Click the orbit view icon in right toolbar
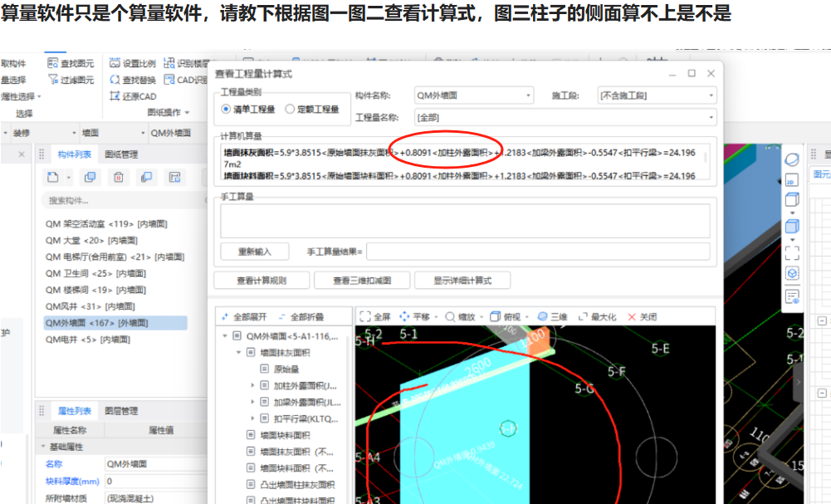 point(792,159)
